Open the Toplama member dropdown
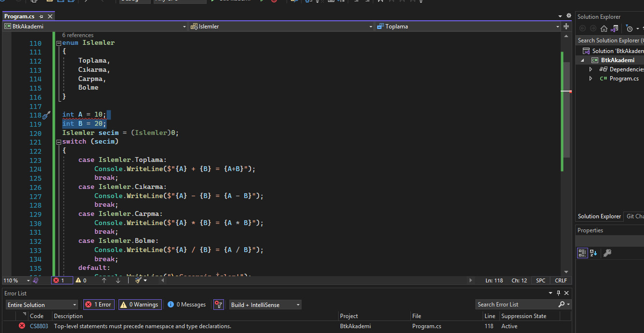Image resolution: width=644 pixels, height=333 pixels. click(x=558, y=27)
